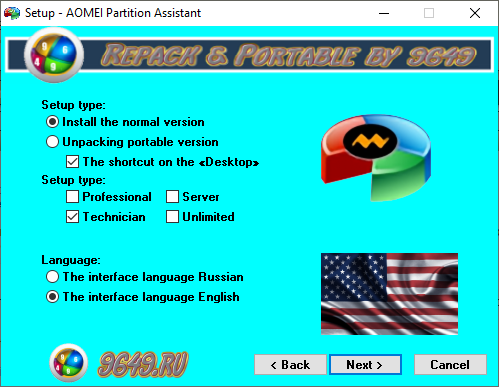Close the setup window

coord(475,13)
